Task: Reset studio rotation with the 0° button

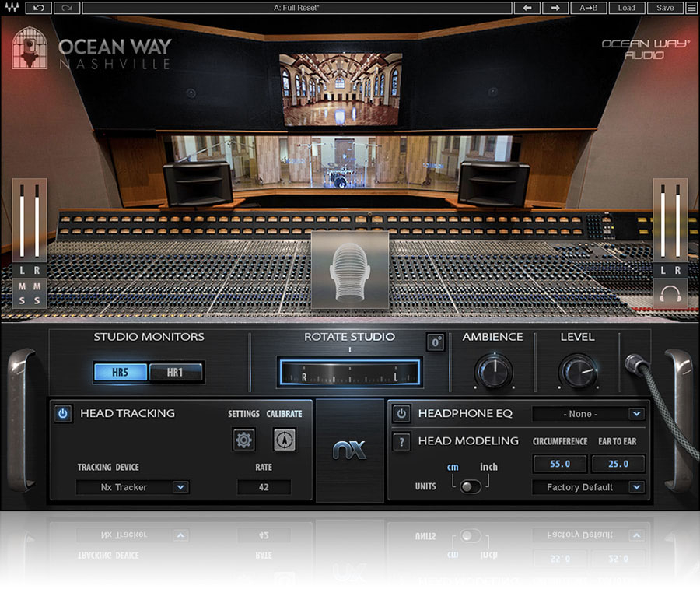Action: (436, 342)
